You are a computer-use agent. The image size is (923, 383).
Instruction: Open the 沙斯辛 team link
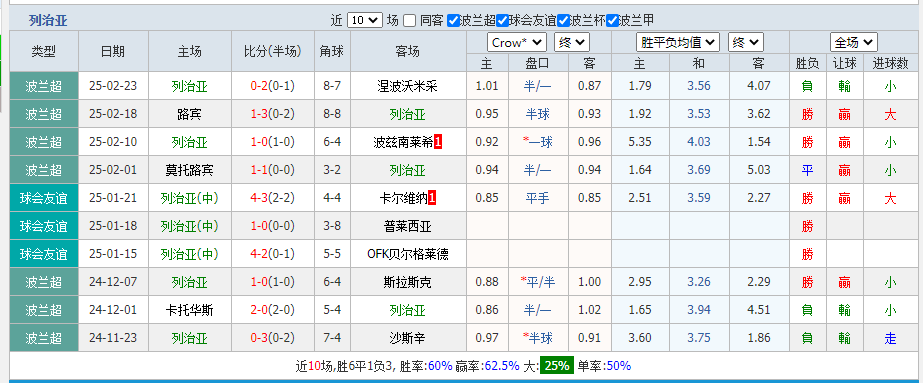[x=408, y=338]
